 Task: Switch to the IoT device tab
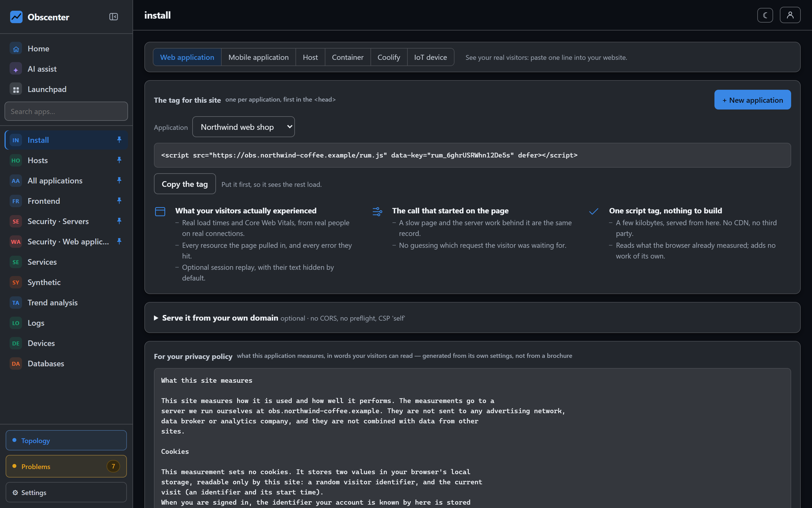point(431,57)
